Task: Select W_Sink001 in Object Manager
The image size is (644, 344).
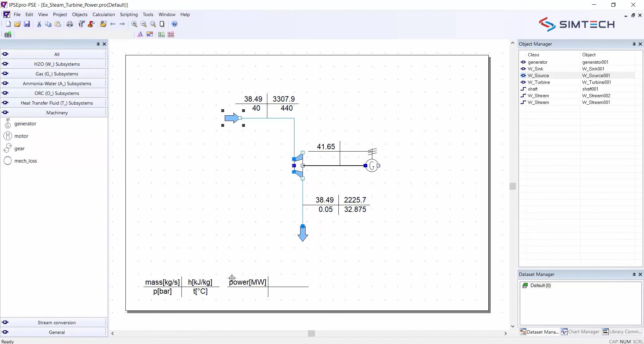Action: click(x=593, y=69)
